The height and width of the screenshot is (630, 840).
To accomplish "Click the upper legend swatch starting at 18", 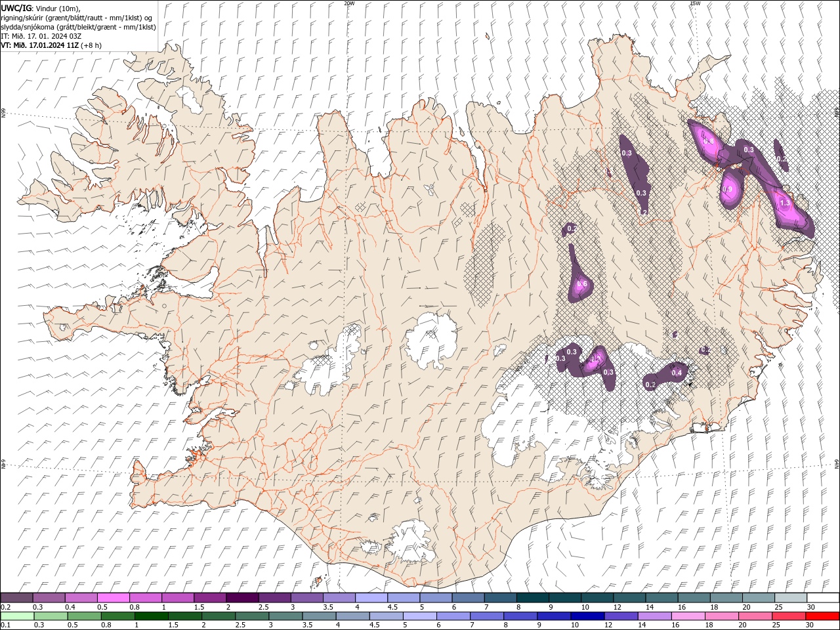I will (725, 598).
